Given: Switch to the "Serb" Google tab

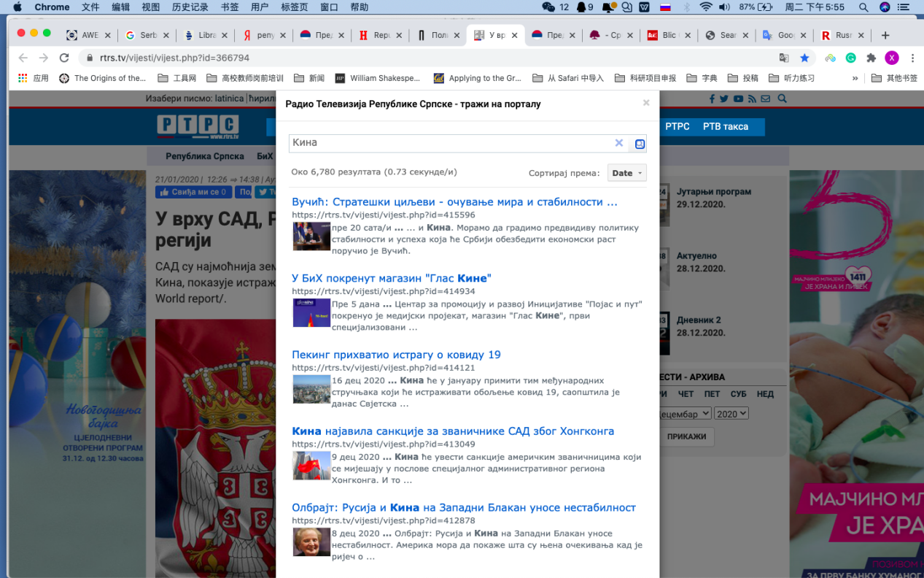Looking at the screenshot, I should click(x=147, y=35).
